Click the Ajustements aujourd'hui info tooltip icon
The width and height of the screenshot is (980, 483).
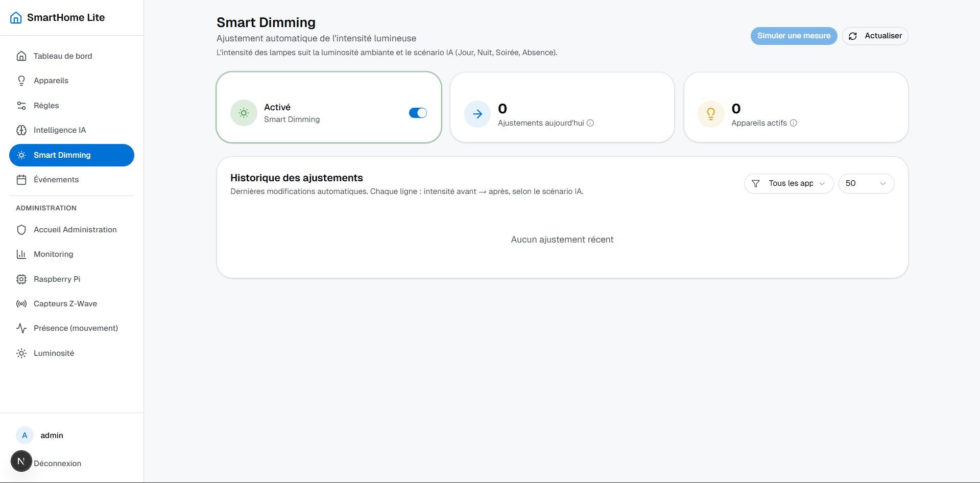(x=590, y=123)
